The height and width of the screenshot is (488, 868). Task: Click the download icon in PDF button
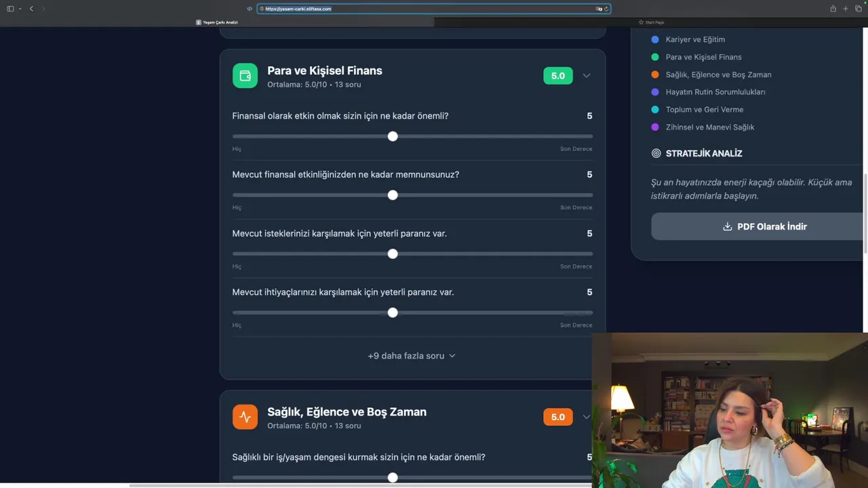728,226
